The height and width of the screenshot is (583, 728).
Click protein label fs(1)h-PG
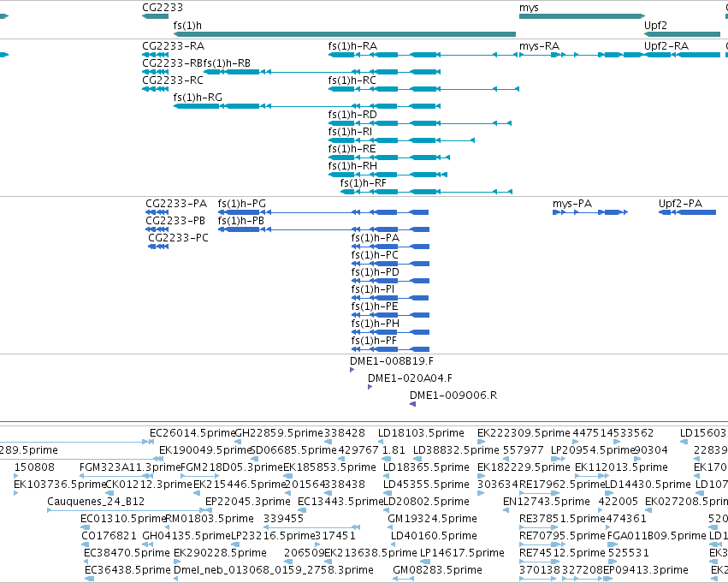242,204
